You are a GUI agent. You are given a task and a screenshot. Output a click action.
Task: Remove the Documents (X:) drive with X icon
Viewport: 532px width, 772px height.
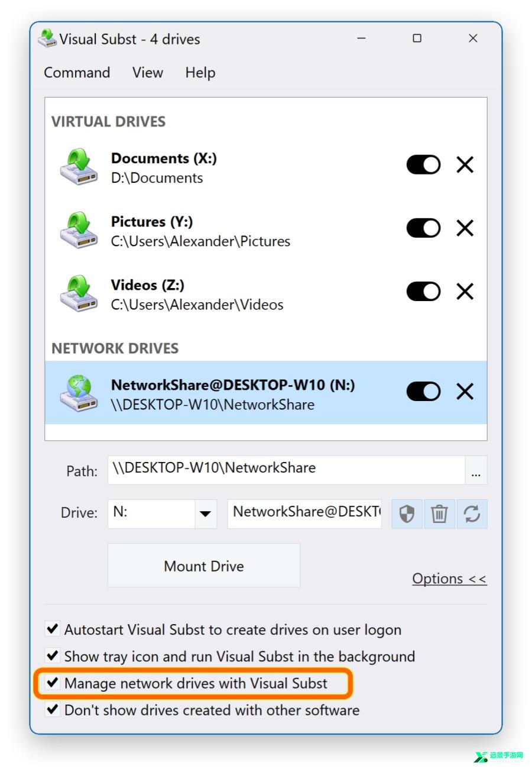coord(465,164)
